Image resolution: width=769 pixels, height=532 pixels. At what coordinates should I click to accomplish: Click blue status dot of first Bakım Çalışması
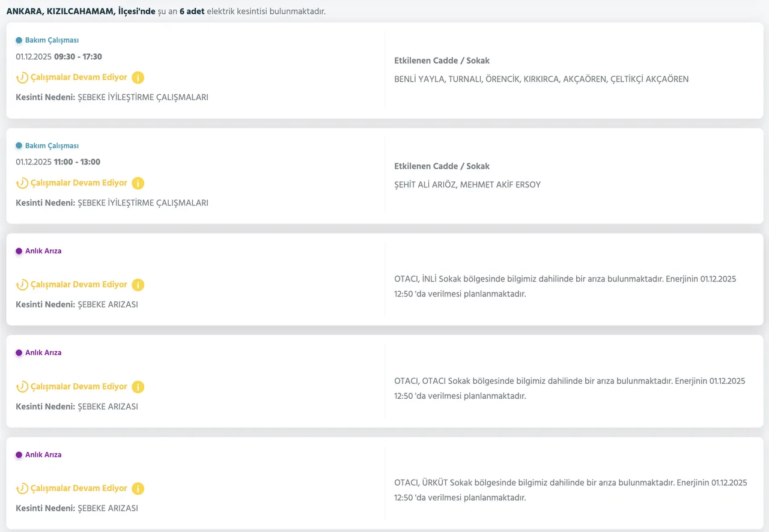(19, 40)
